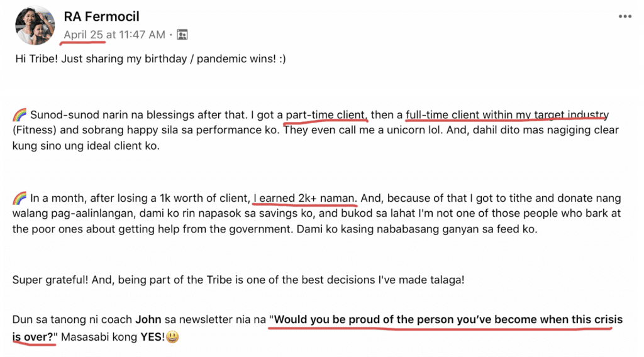Click "Dami ko kasing nababasang ganyan" sentence

[417, 229]
